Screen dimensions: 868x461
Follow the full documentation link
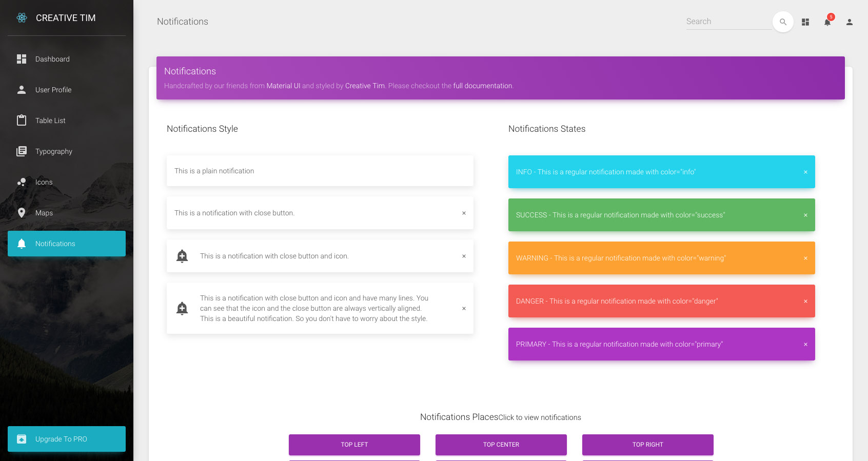[x=482, y=86]
